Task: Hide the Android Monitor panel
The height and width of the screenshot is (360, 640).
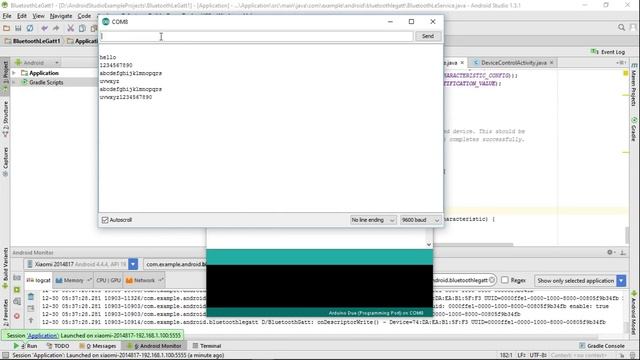Action: coord(623,253)
